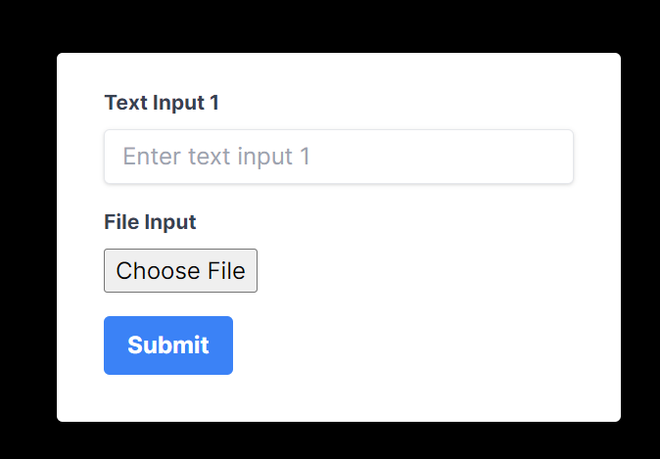Place cursor in the text entry field
This screenshot has width=660, height=459.
338,157
